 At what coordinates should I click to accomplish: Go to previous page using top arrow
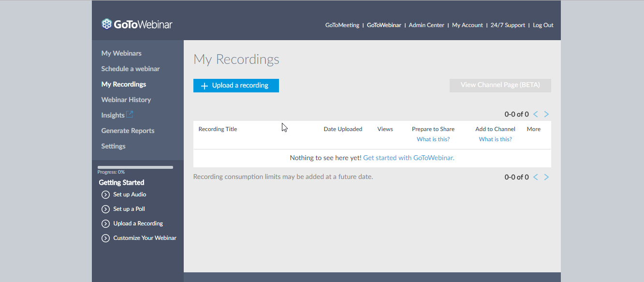[x=536, y=115]
